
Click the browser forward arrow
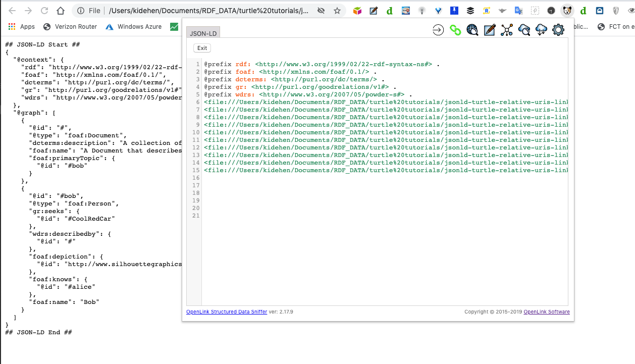tap(28, 11)
